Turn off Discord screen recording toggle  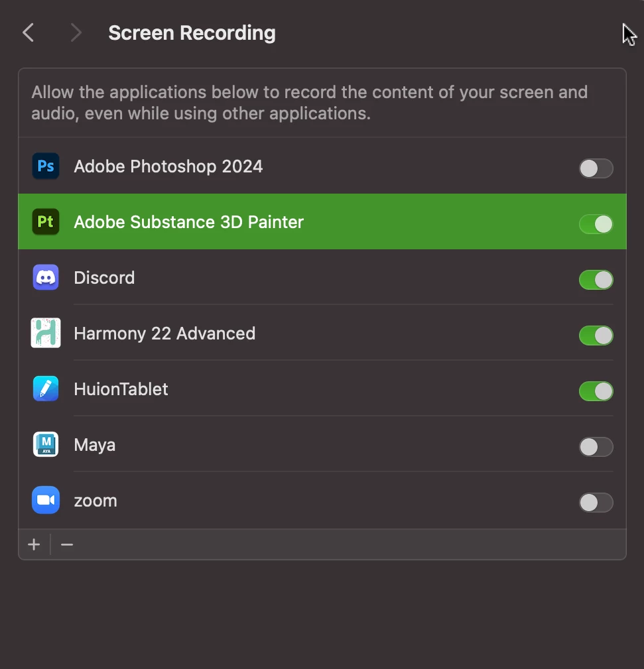[596, 280]
